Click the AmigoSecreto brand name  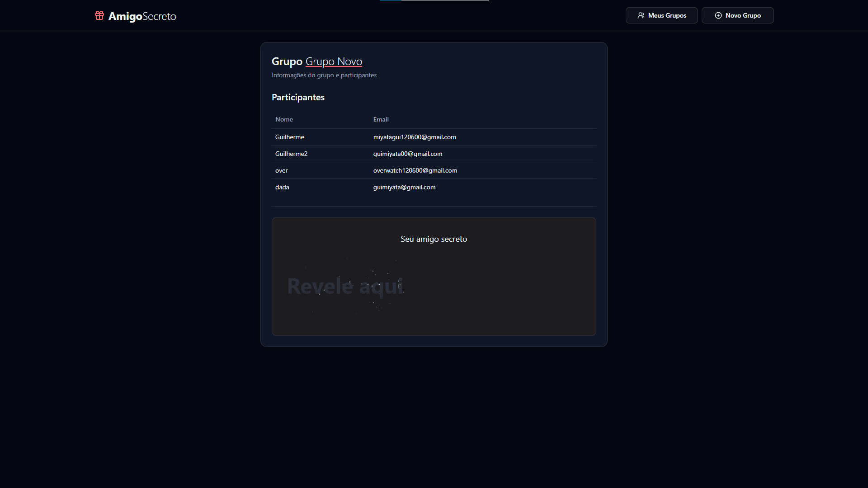point(142,16)
